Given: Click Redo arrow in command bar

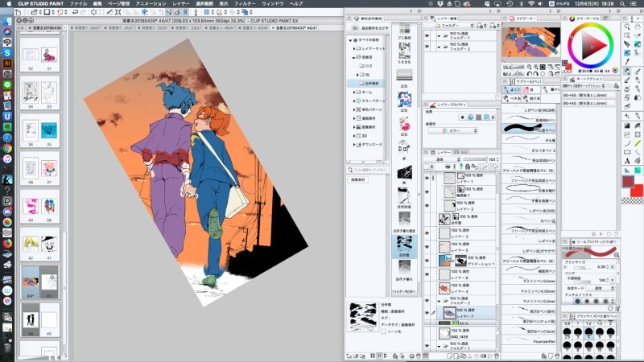Looking at the screenshot, I should pyautogui.click(x=83, y=12).
